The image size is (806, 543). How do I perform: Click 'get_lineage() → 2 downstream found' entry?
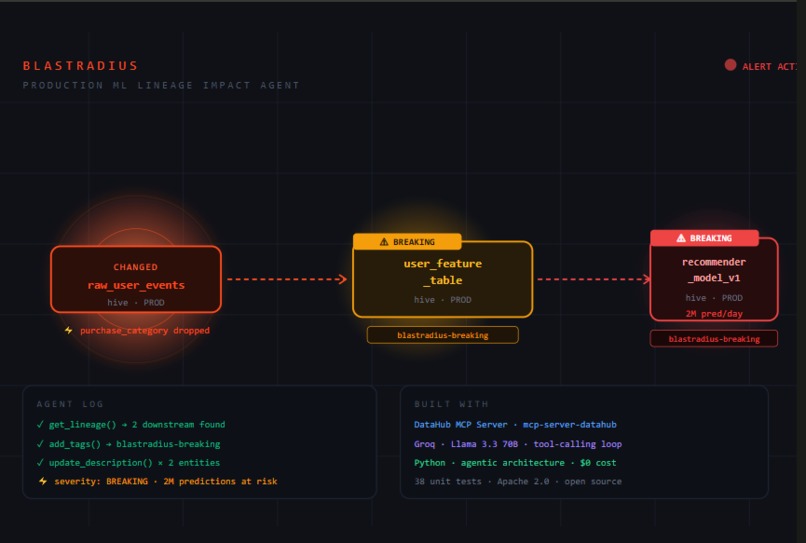[x=137, y=424]
